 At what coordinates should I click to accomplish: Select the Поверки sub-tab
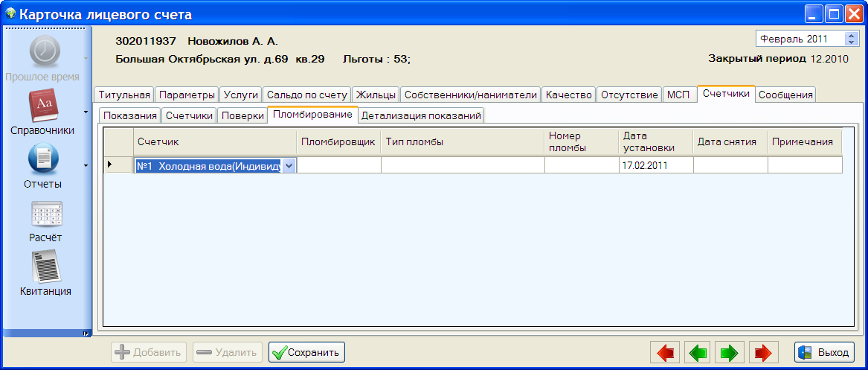point(242,115)
